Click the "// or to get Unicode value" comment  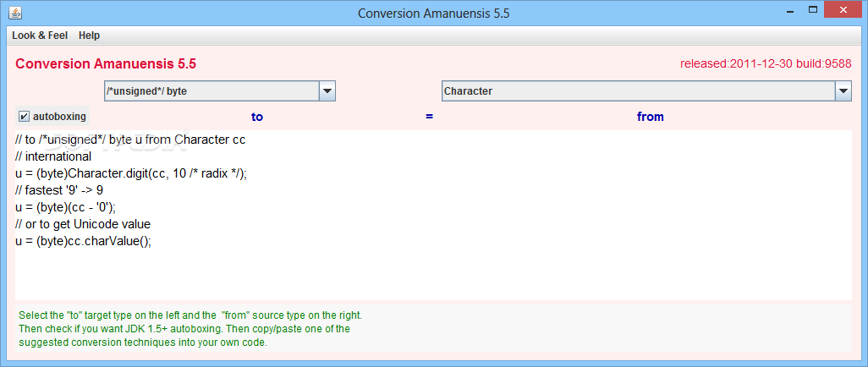pyautogui.click(x=83, y=224)
